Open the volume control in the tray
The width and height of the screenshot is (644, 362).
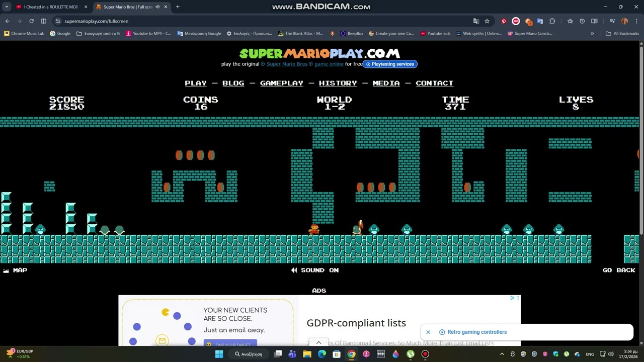pos(611,354)
